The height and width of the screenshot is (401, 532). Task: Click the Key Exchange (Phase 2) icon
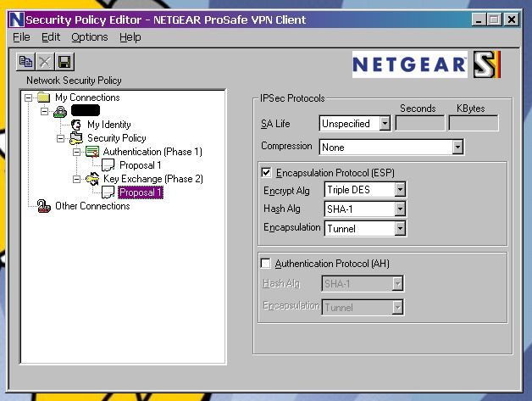coord(92,179)
